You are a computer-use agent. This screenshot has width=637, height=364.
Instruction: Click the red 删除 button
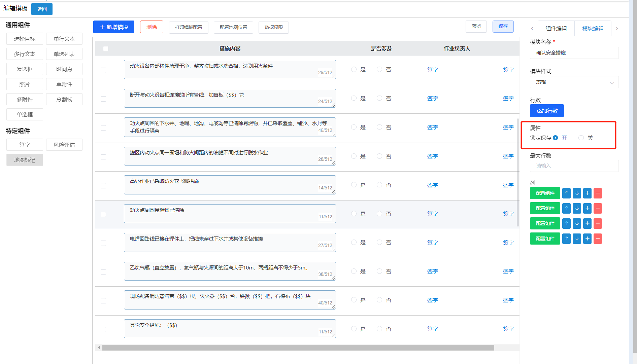152,27
